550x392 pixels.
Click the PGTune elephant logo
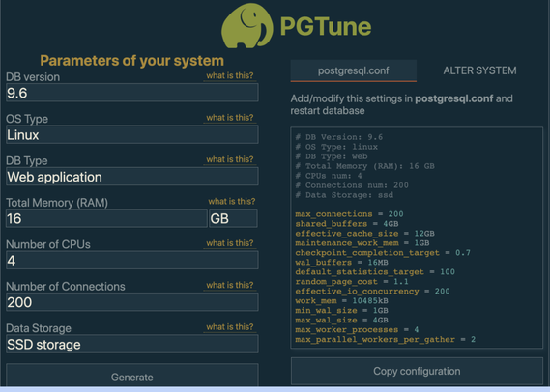tap(247, 26)
